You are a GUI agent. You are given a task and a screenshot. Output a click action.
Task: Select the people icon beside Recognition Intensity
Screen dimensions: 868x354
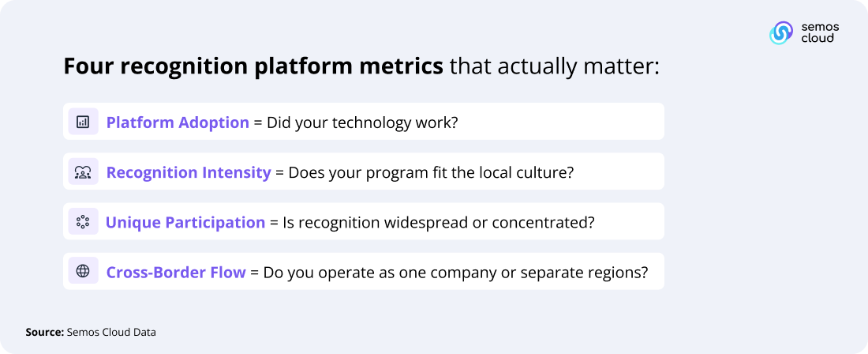tap(83, 171)
